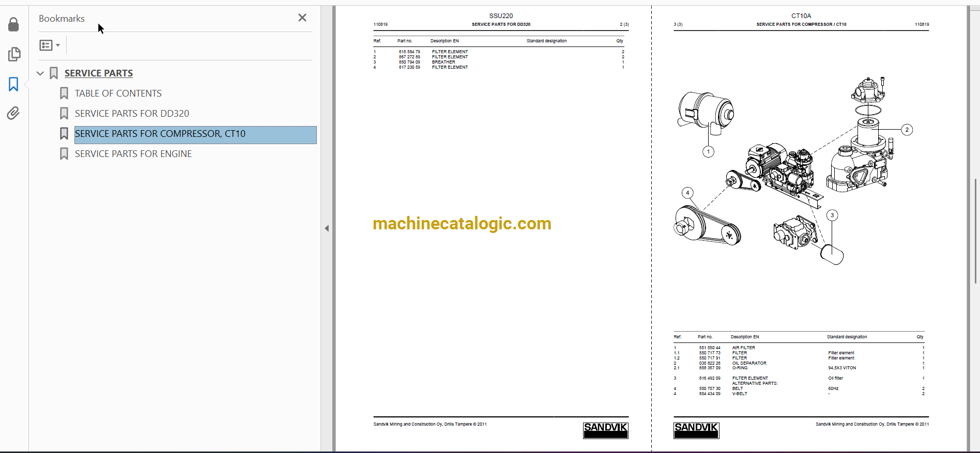Click SERVICE PARTS FOR COMPRESSOR / CT10 header

click(801, 24)
